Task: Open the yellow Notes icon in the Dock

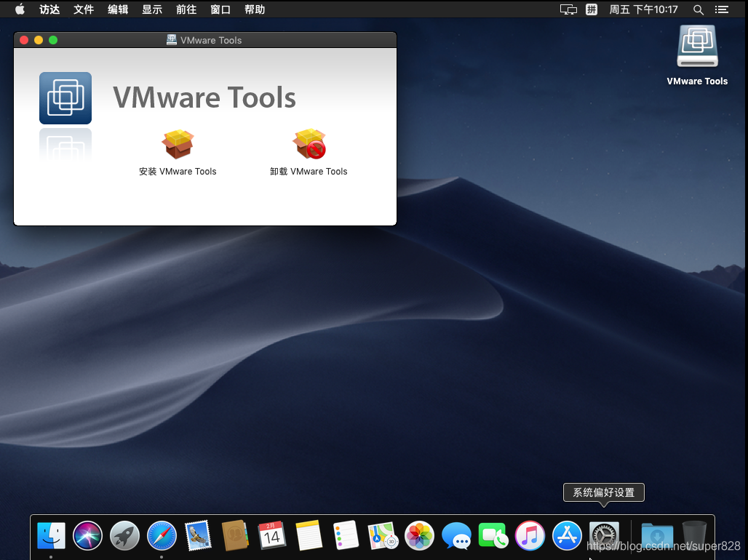Action: coord(309,535)
